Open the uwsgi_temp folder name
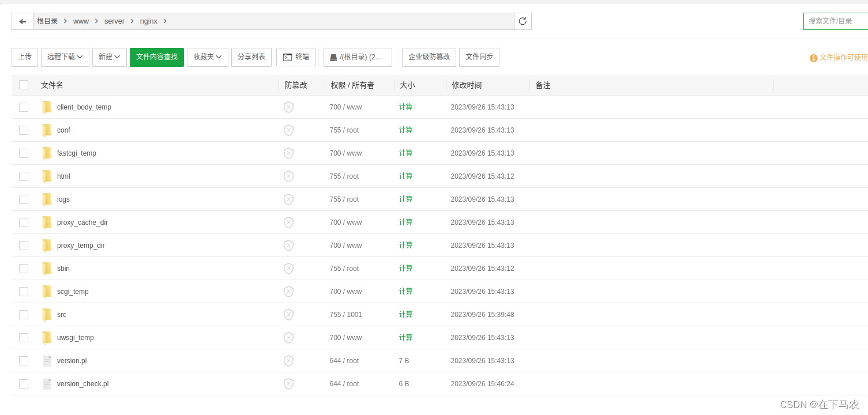The width and height of the screenshot is (868, 415). [76, 338]
